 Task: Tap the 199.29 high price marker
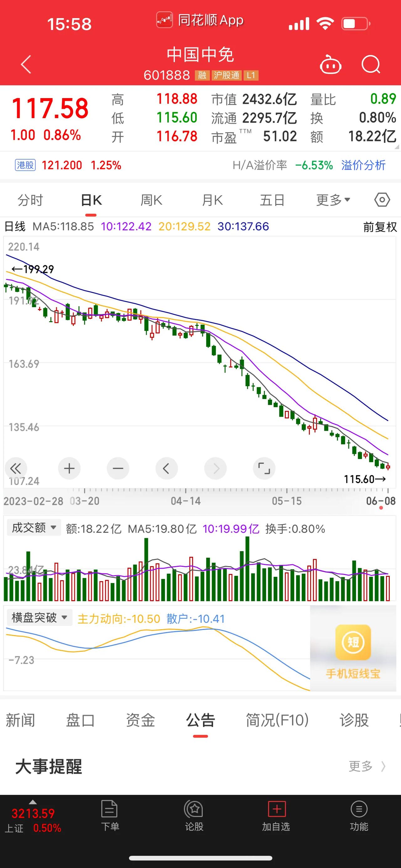[x=33, y=269]
